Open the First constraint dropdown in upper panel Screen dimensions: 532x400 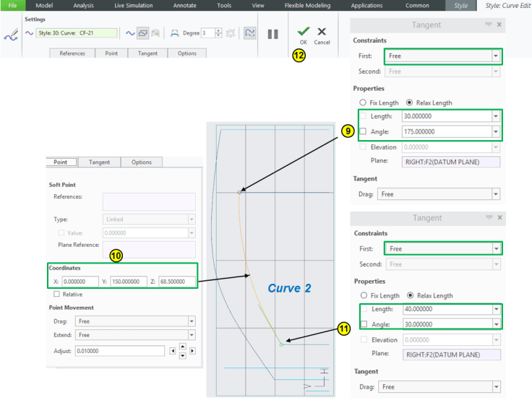(x=495, y=56)
